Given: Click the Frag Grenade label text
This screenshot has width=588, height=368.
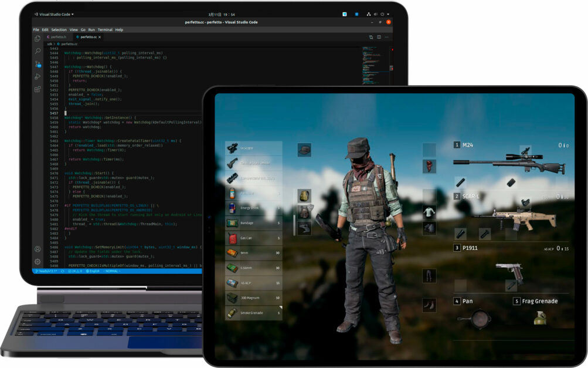Looking at the screenshot, I should [x=540, y=301].
